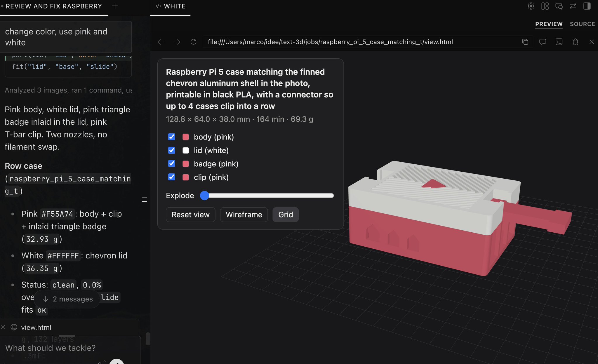The image size is (598, 364).
Task: Click the 'change color, use pink and white' message
Action: pos(66,37)
